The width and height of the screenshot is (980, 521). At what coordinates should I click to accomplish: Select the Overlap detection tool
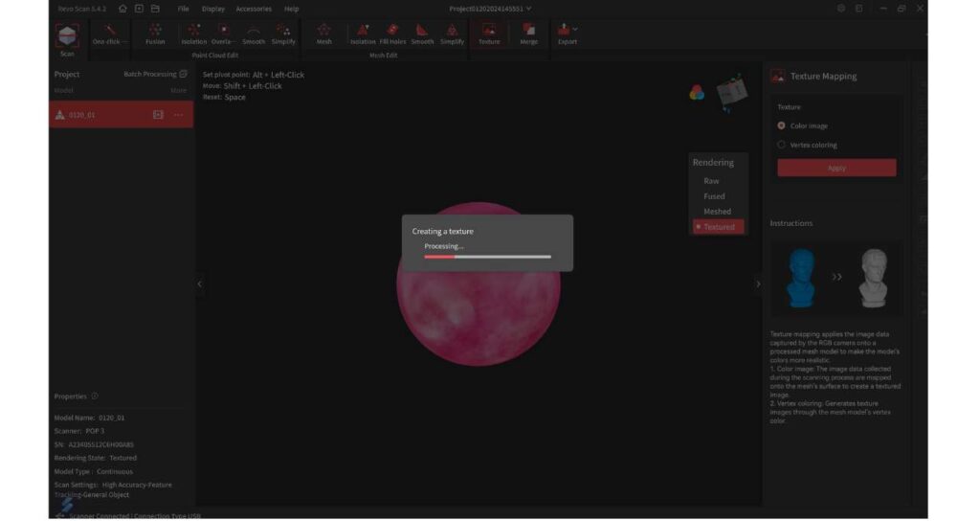coord(223,35)
